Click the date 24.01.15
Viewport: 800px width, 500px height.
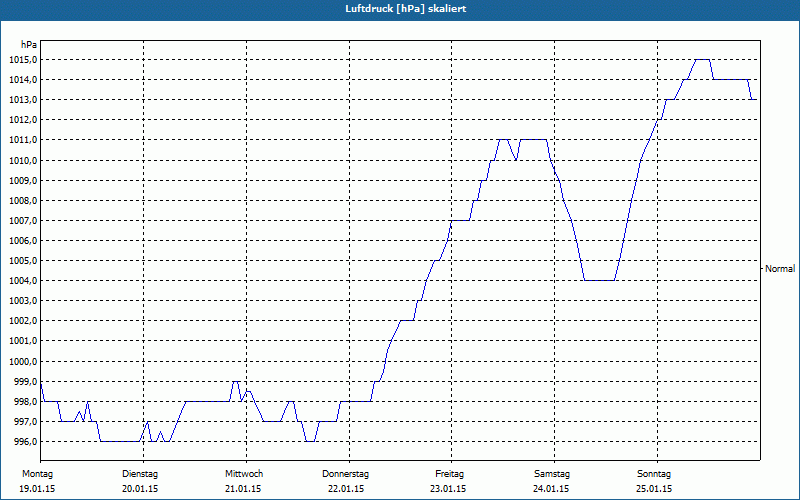coord(551,489)
